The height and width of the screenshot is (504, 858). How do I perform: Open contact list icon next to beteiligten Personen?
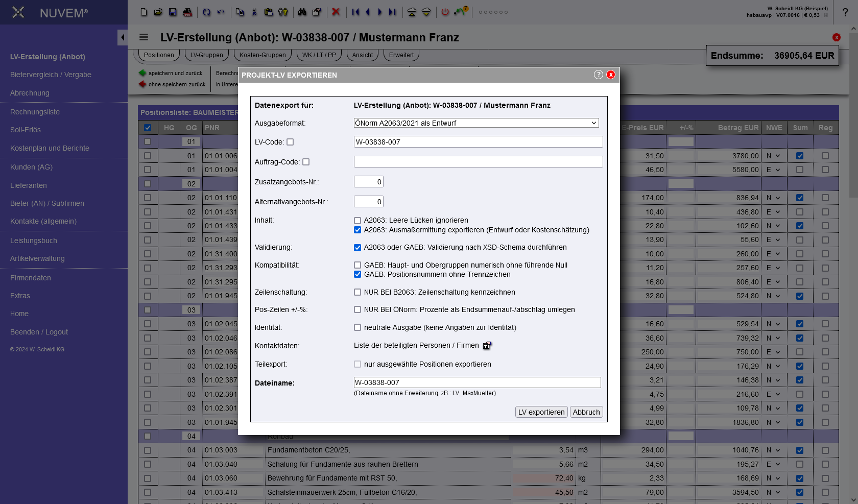[x=487, y=346]
